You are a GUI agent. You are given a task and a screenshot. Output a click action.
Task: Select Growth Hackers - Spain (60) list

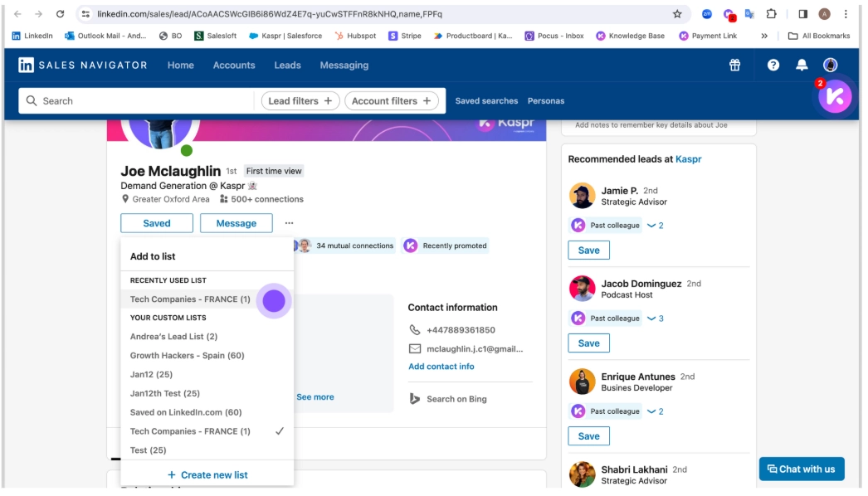pos(207,355)
